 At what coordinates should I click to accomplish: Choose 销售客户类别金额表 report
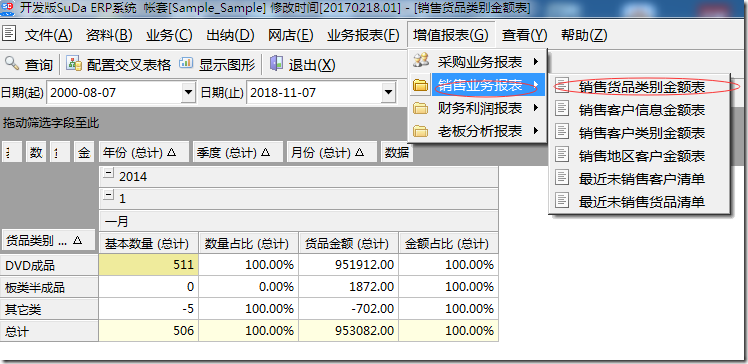pyautogui.click(x=640, y=132)
